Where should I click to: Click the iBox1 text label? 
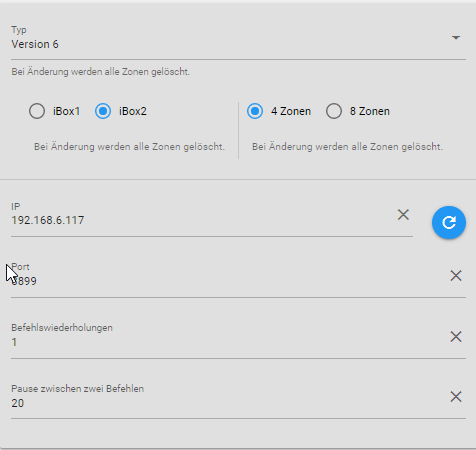[x=66, y=111]
